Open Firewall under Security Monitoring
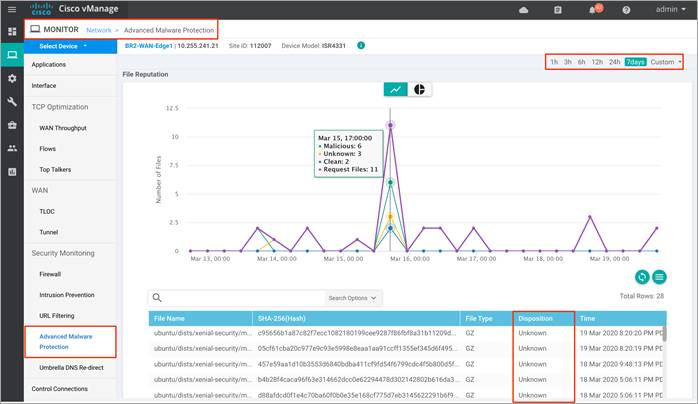The height and width of the screenshot is (404, 698). (x=50, y=274)
